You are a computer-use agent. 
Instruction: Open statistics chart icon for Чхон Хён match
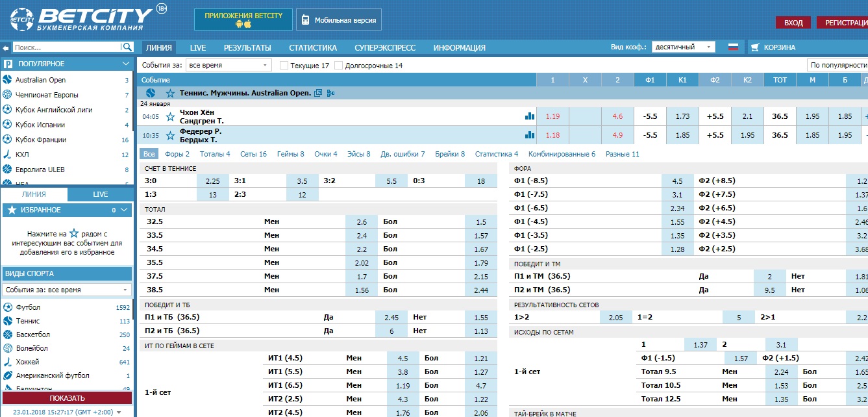(x=530, y=117)
